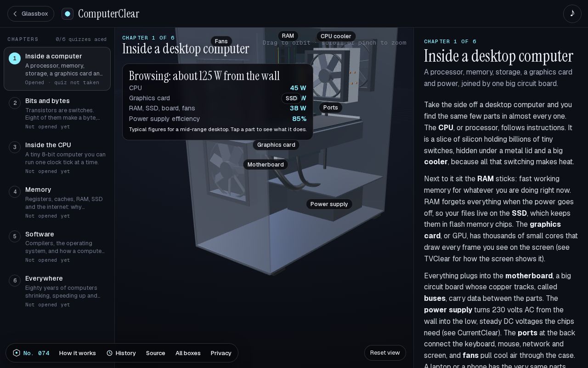Screen dimensions: 588x368
Task: Click the 'Opened · quiz not taken' status
Action: (x=62, y=83)
